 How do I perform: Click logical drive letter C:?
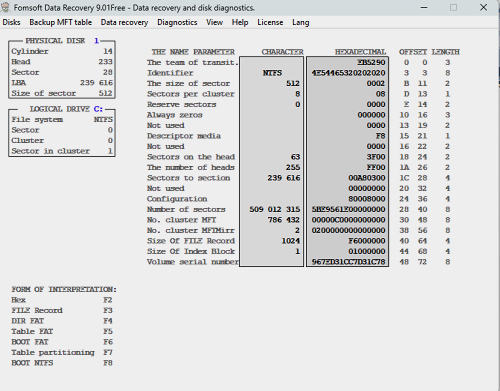98,109
